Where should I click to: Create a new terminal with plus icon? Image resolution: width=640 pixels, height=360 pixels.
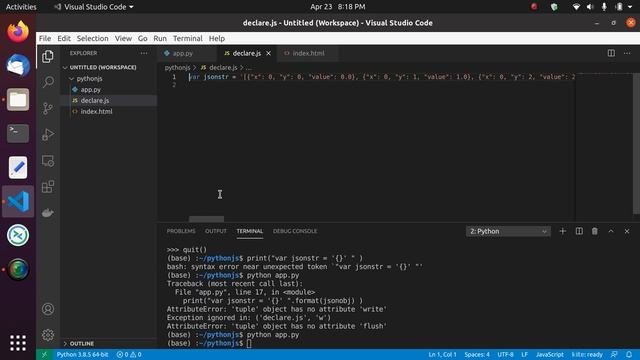tap(562, 231)
